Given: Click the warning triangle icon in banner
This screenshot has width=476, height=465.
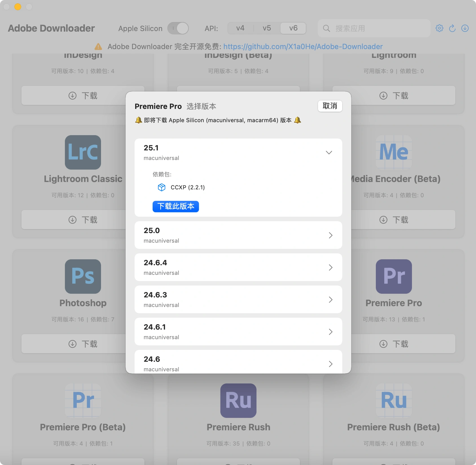Looking at the screenshot, I should coord(98,47).
